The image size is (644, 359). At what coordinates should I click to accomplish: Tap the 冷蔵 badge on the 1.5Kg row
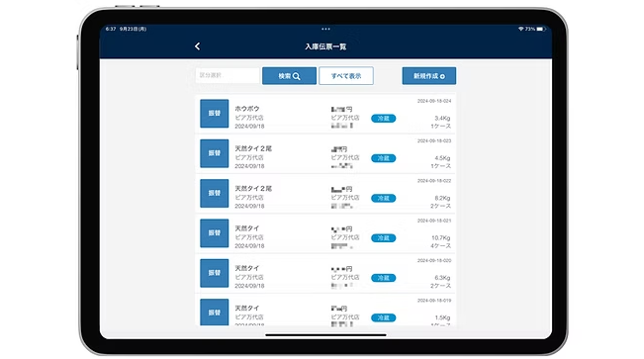coord(383,317)
